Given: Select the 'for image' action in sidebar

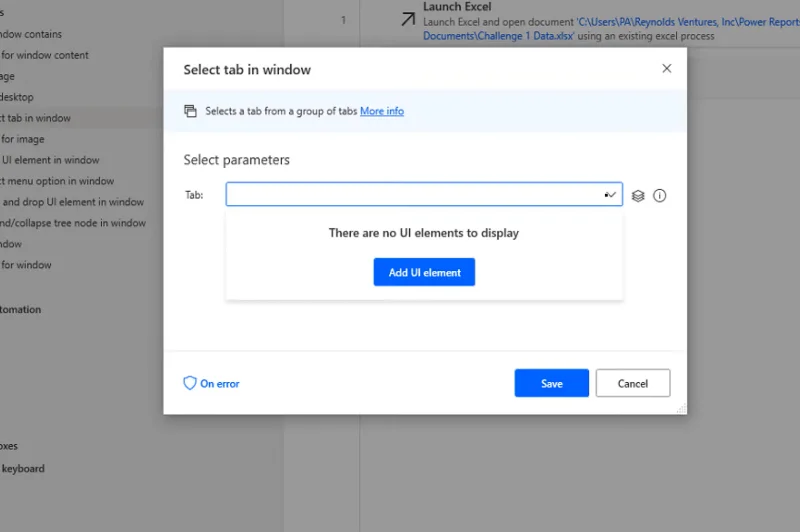Looking at the screenshot, I should [22, 139].
